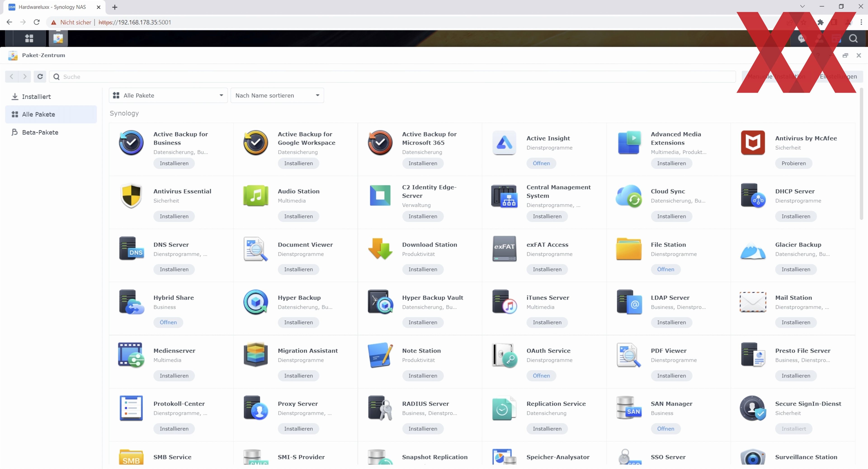Screen dimensions: 868x469
Task: Expand the Alle Pakete filter dropdown
Action: coord(168,95)
